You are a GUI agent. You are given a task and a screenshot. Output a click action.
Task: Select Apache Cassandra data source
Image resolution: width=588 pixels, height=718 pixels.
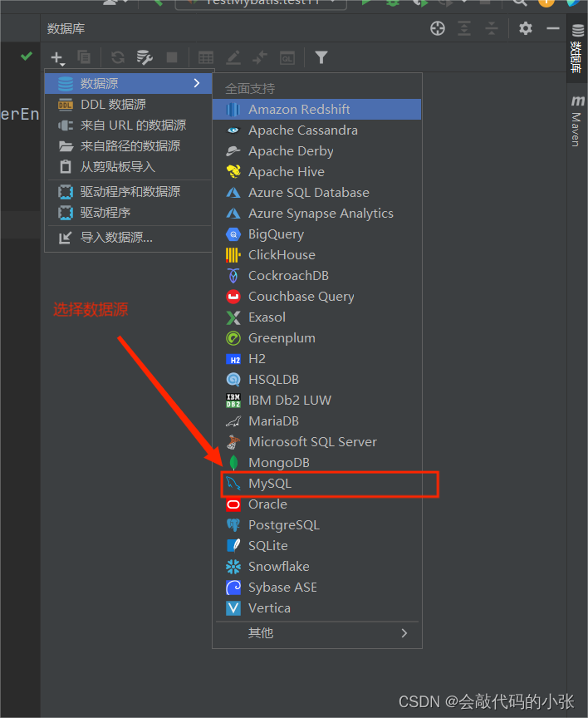316,130
